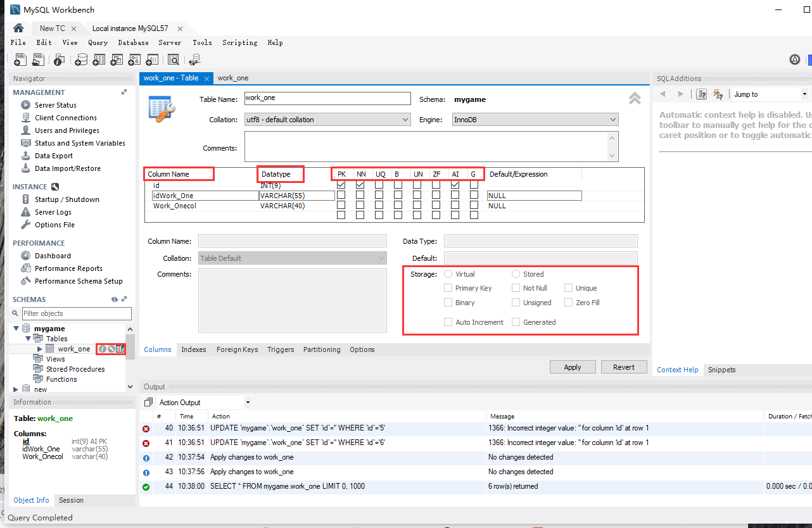
Task: Create a new stored procedure toolbar icon
Action: 134,60
